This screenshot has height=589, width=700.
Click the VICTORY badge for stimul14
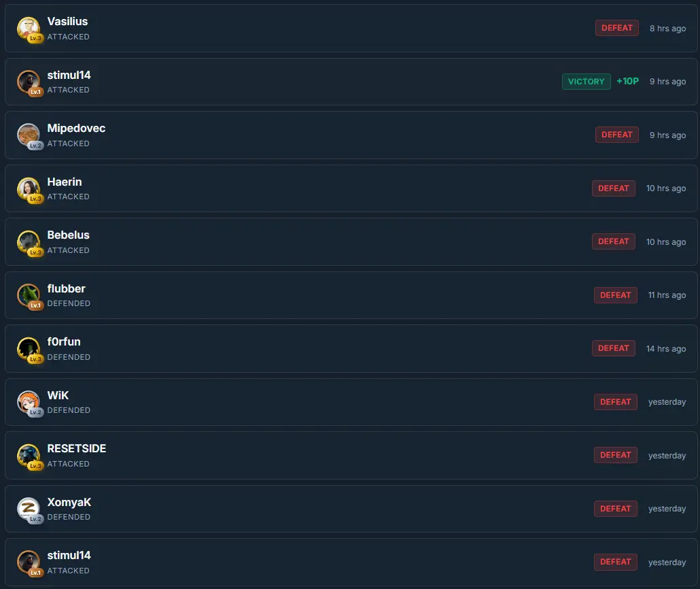pos(586,82)
